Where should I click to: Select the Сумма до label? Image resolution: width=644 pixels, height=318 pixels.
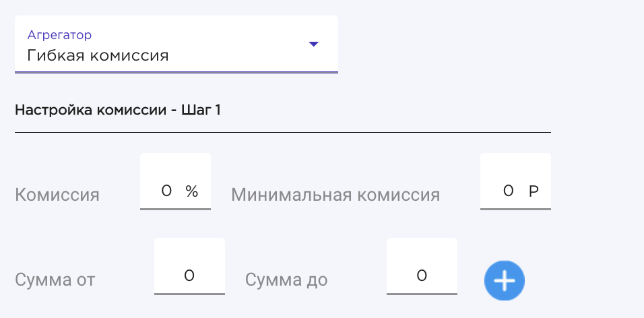pyautogui.click(x=286, y=280)
